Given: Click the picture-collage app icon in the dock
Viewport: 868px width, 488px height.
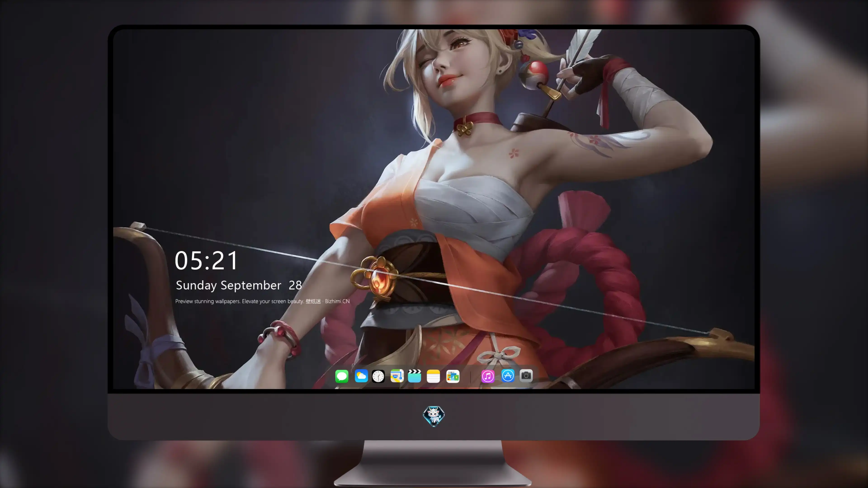Looking at the screenshot, I should coord(453,376).
